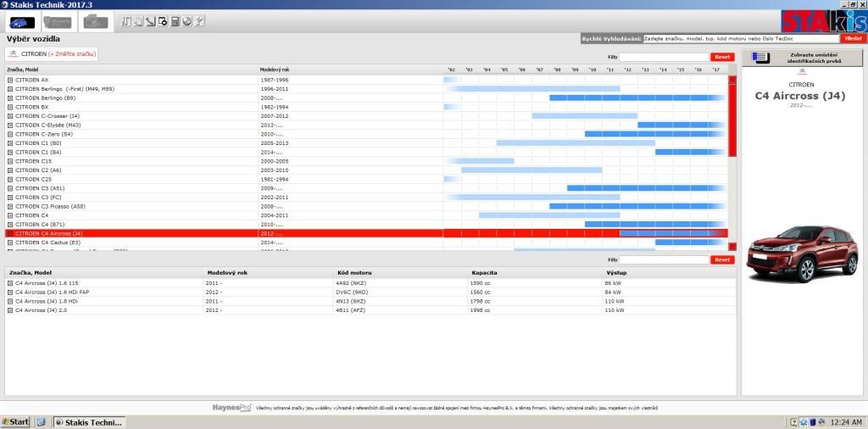This screenshot has height=429, width=868.
Task: Click the first tuning fork toolbar icon
Action: tap(126, 21)
